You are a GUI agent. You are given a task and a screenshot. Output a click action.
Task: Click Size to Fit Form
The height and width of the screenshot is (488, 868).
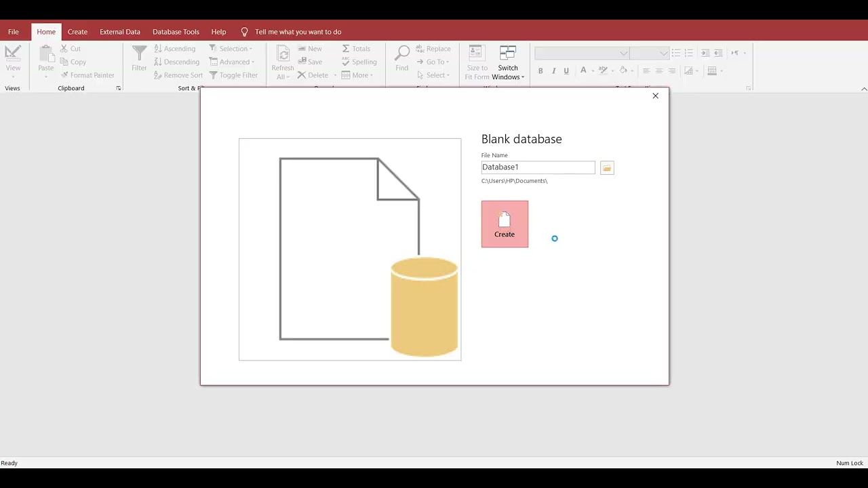(x=477, y=62)
